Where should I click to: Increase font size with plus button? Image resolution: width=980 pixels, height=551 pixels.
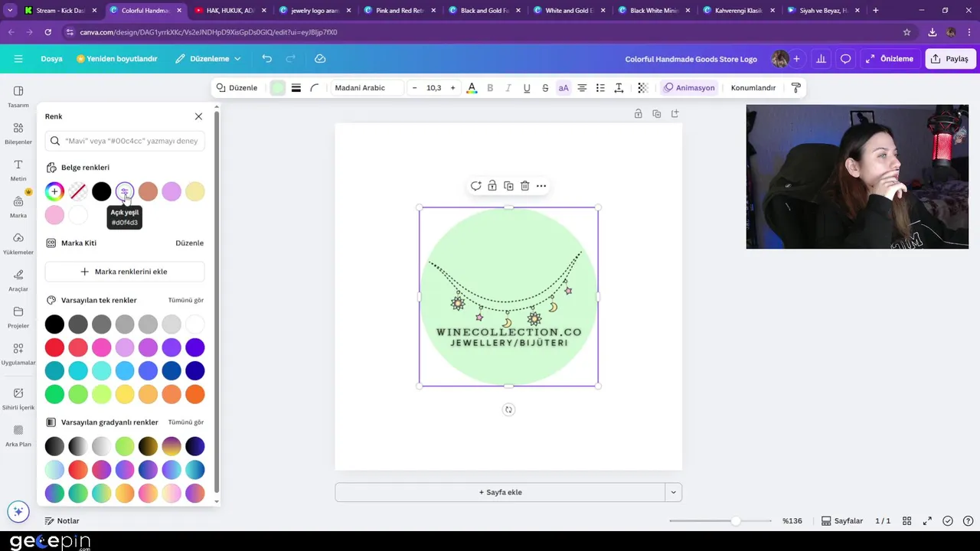[x=452, y=88]
